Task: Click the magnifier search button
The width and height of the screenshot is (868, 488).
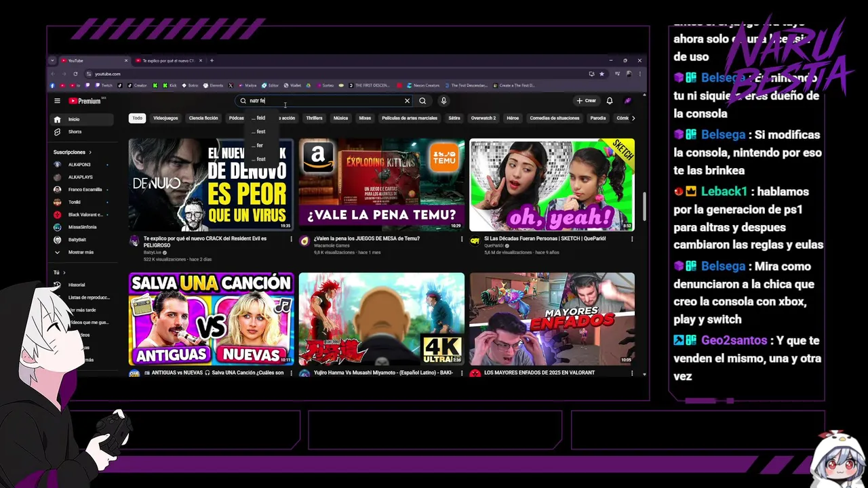Action: click(x=422, y=101)
